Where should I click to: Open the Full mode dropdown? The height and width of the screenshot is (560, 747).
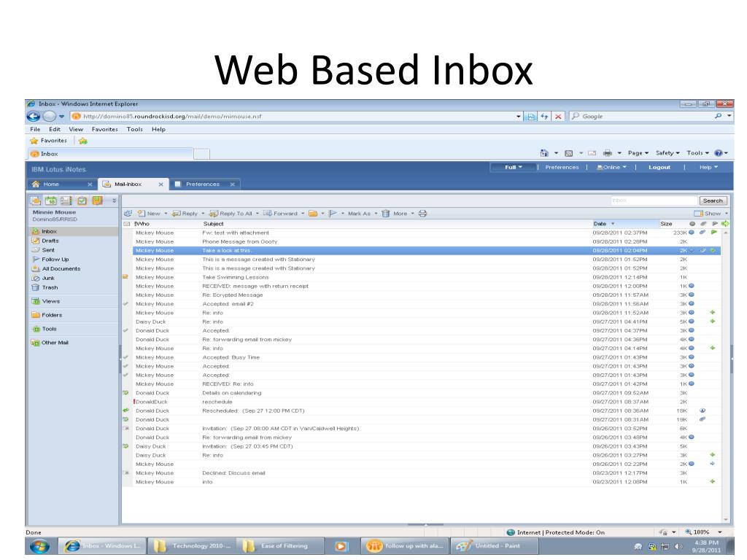pyautogui.click(x=514, y=167)
